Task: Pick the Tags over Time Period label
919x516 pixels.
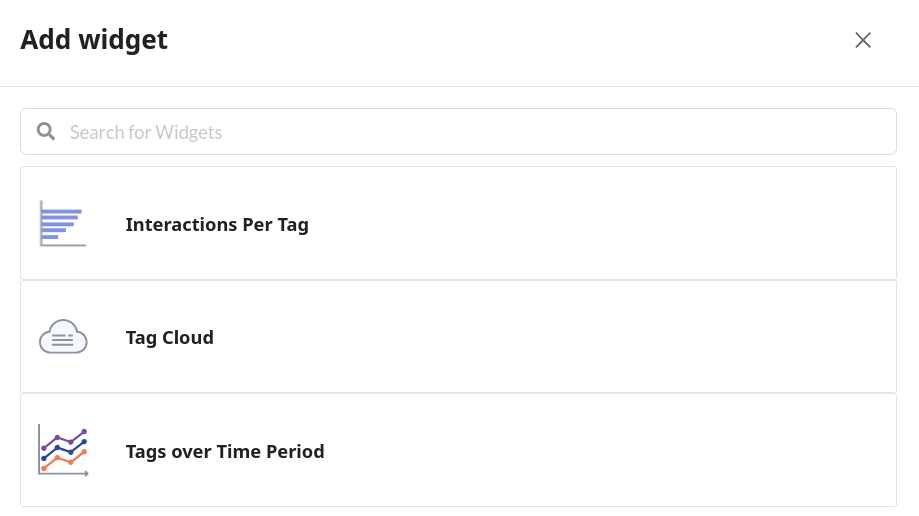Action: (x=225, y=452)
